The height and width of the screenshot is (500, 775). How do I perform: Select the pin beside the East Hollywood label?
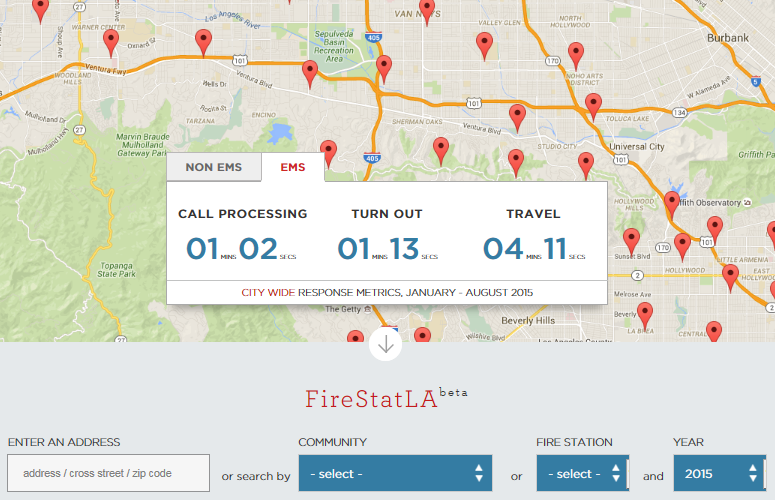(x=730, y=279)
